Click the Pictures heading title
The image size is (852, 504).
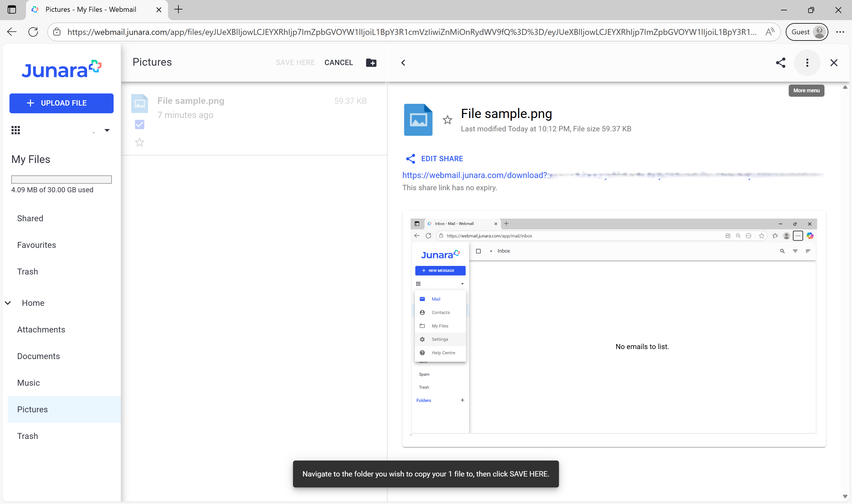tap(152, 62)
